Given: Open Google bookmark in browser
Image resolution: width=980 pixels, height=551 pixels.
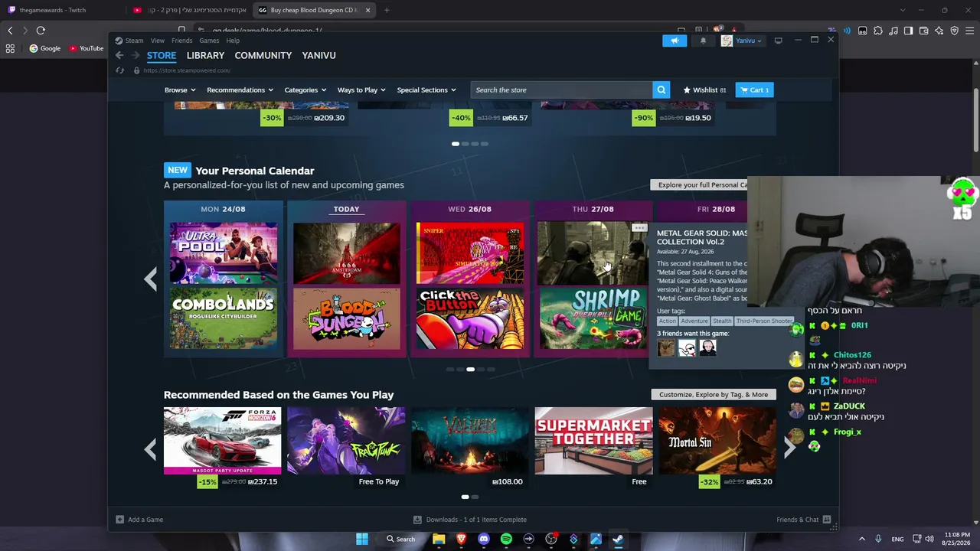Looking at the screenshot, I should (45, 48).
